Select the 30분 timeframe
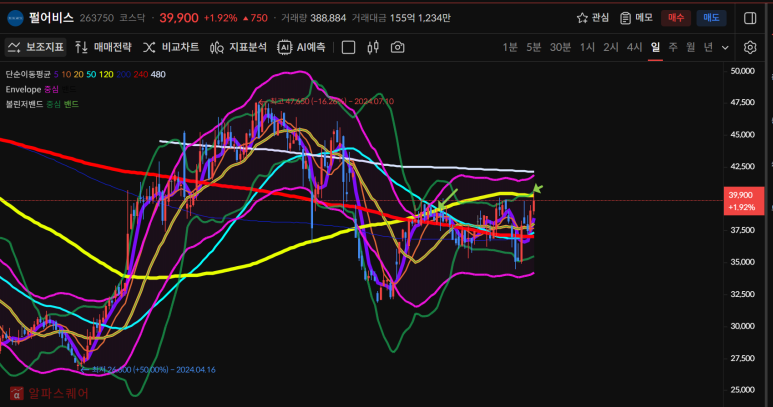The height and width of the screenshot is (407, 773). click(560, 47)
